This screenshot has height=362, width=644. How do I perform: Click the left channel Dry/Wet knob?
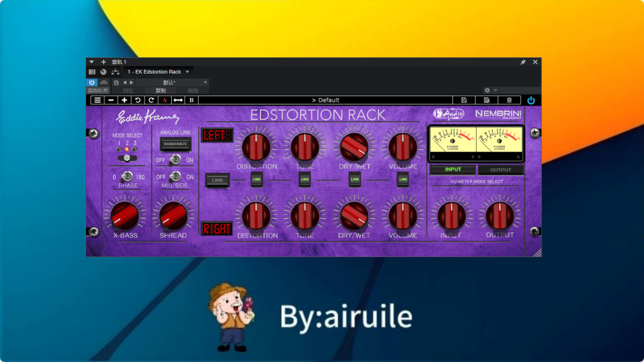pos(355,146)
